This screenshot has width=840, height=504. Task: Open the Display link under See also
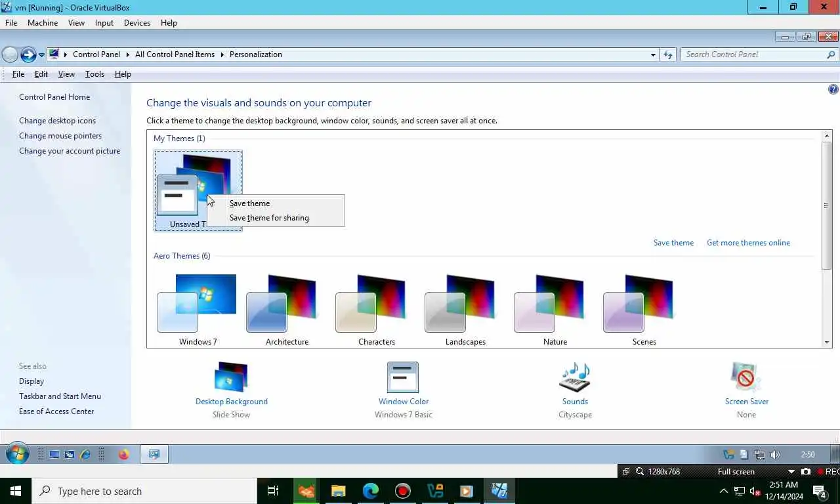point(31,381)
